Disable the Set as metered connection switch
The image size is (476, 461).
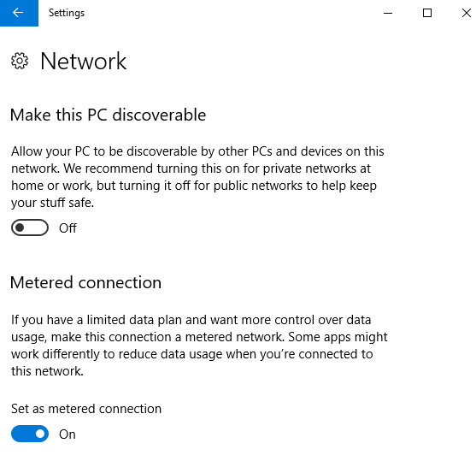pos(30,434)
